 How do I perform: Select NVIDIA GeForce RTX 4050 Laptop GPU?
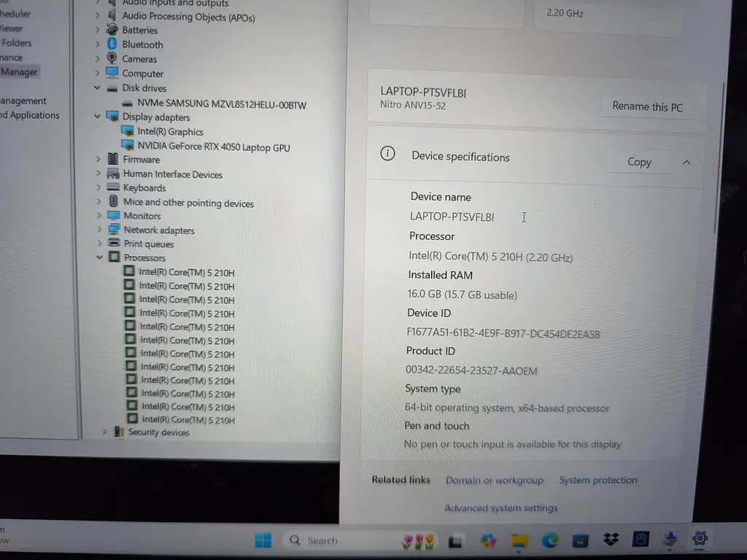pos(214,147)
